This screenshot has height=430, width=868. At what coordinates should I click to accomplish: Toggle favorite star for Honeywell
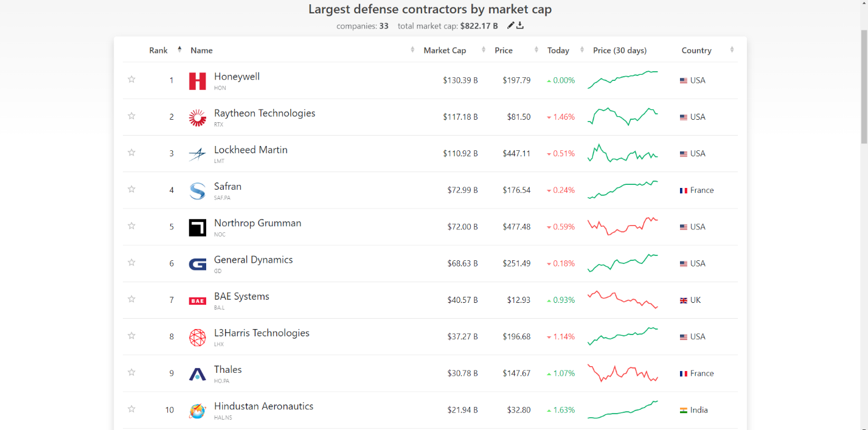(x=131, y=80)
